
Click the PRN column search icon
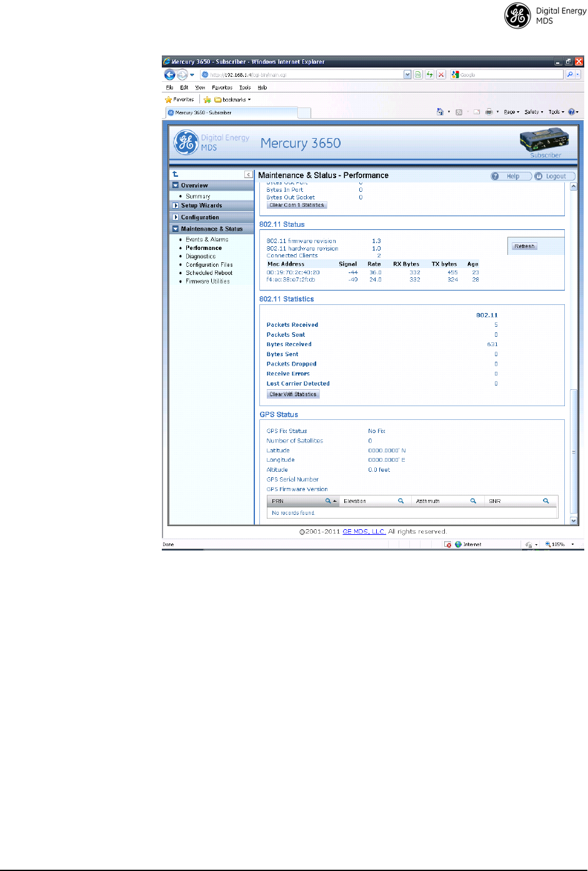328,501
